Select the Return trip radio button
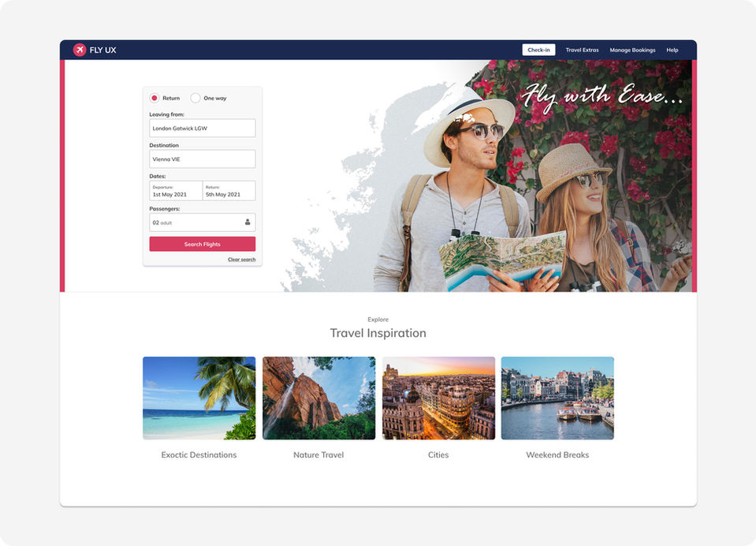Screen dimensions: 756x546 click(x=155, y=98)
